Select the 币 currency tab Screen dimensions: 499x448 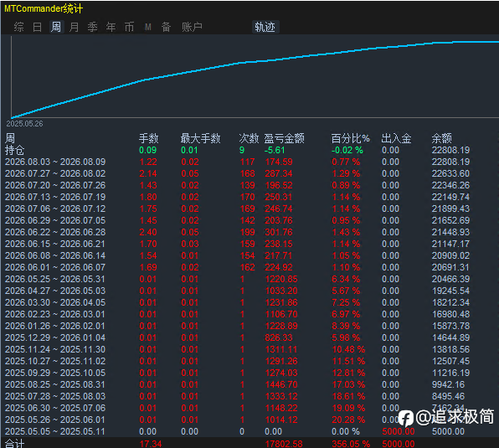[129, 27]
